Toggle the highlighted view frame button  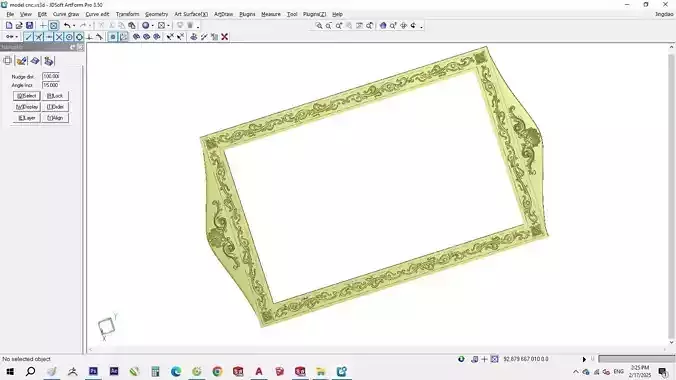pyautogui.click(x=53, y=25)
